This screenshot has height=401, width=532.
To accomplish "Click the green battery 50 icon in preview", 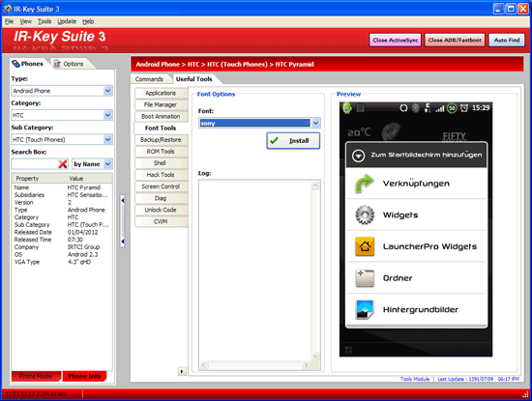I will (x=452, y=108).
